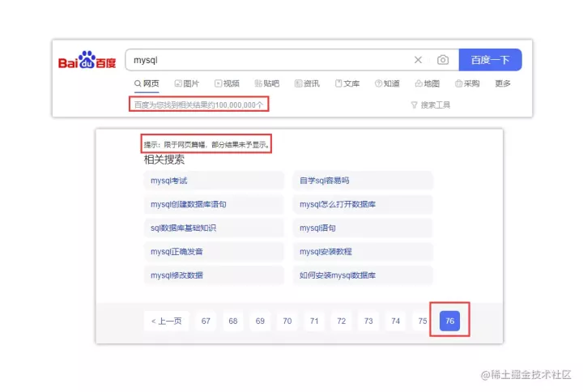Select current page 76 button

[449, 321]
